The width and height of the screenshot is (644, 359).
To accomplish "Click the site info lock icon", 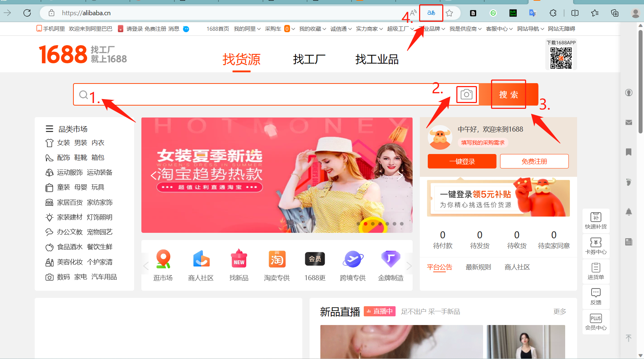I will (x=52, y=13).
